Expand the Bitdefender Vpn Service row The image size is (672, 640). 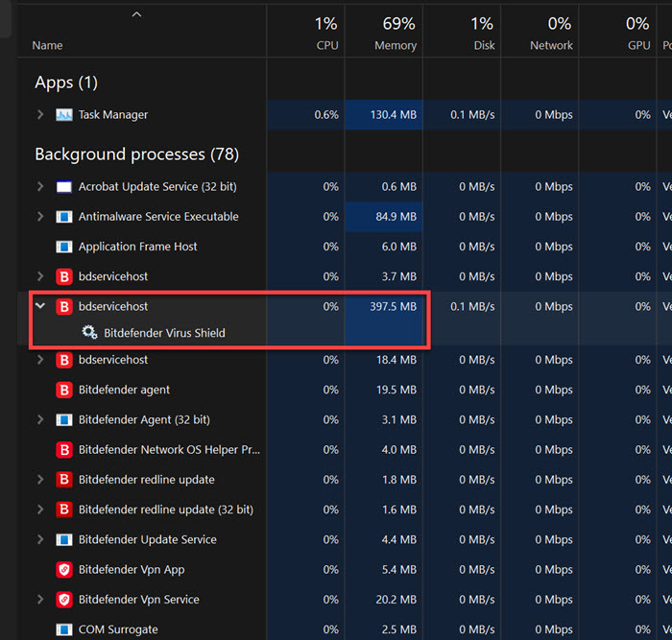(40, 600)
